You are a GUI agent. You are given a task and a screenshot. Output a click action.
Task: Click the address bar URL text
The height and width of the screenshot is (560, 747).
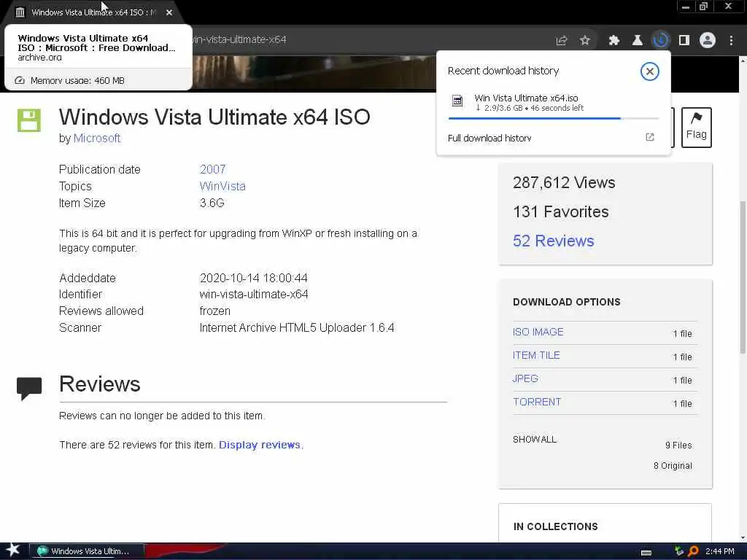click(239, 40)
